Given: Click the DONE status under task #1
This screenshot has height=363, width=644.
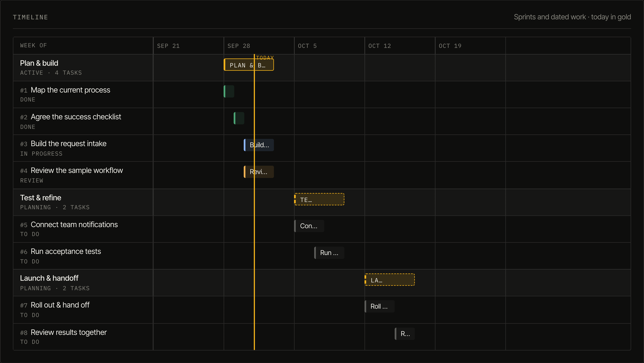Looking at the screenshot, I should [x=28, y=99].
